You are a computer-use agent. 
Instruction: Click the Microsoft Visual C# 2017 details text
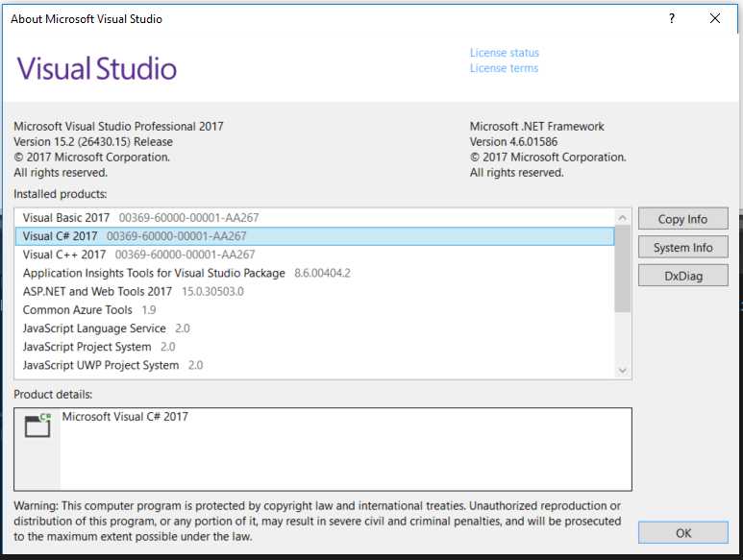pos(125,417)
